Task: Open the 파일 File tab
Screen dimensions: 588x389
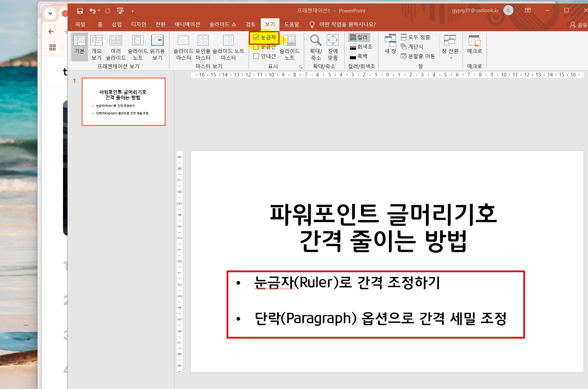Action: point(80,24)
